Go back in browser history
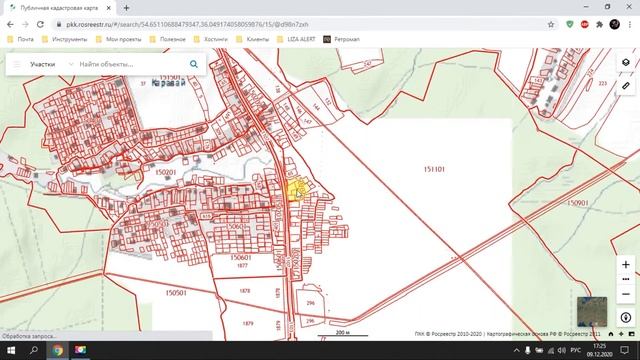Image resolution: width=640 pixels, height=360 pixels. [10, 24]
